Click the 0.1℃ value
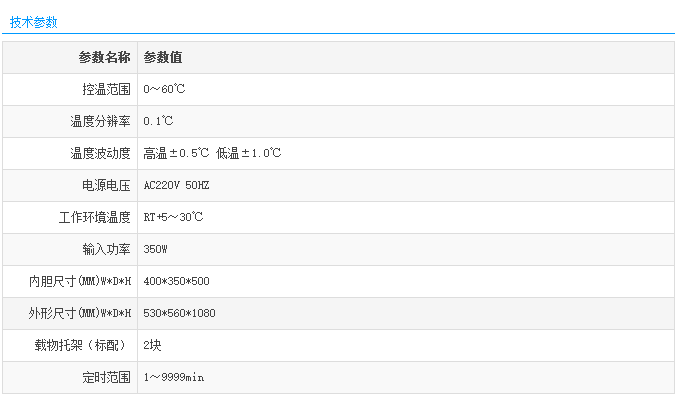Screen dimensions: 684x400 (159, 121)
